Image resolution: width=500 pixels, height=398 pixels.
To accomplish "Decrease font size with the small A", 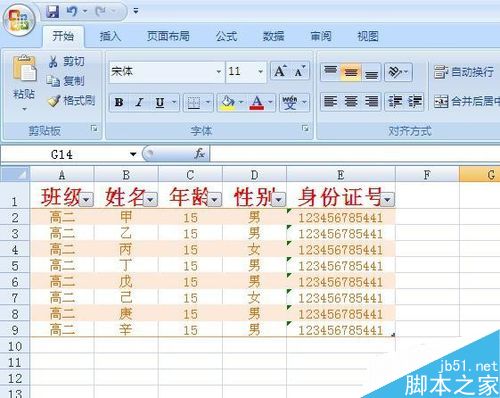I will [300, 71].
